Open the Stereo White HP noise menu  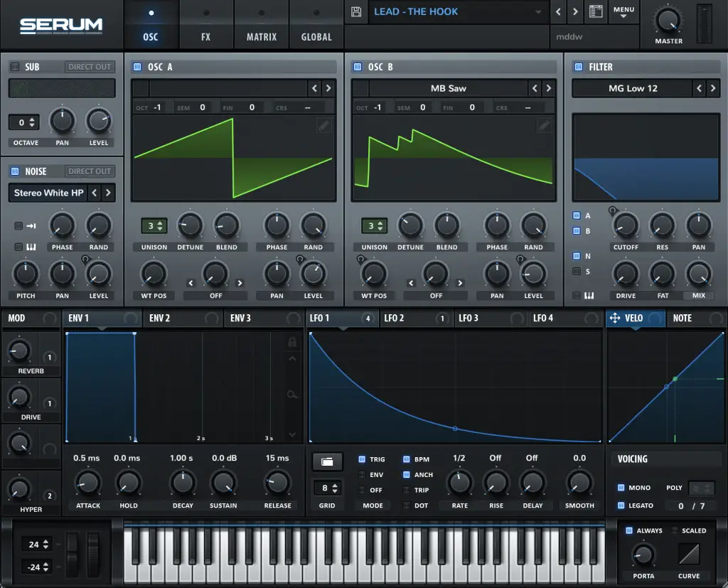click(x=49, y=193)
